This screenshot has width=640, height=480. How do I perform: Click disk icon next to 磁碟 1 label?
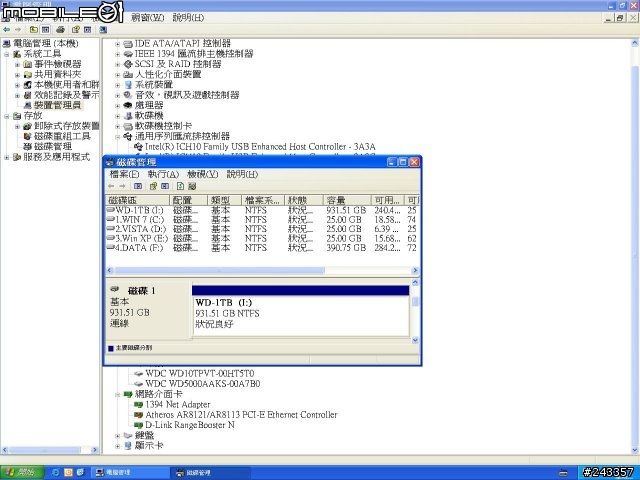point(114,289)
